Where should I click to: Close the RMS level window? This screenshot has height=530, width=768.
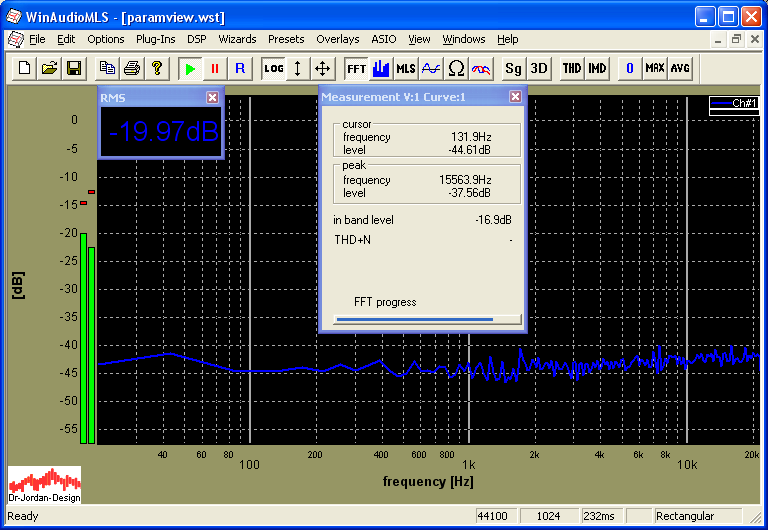point(212,97)
